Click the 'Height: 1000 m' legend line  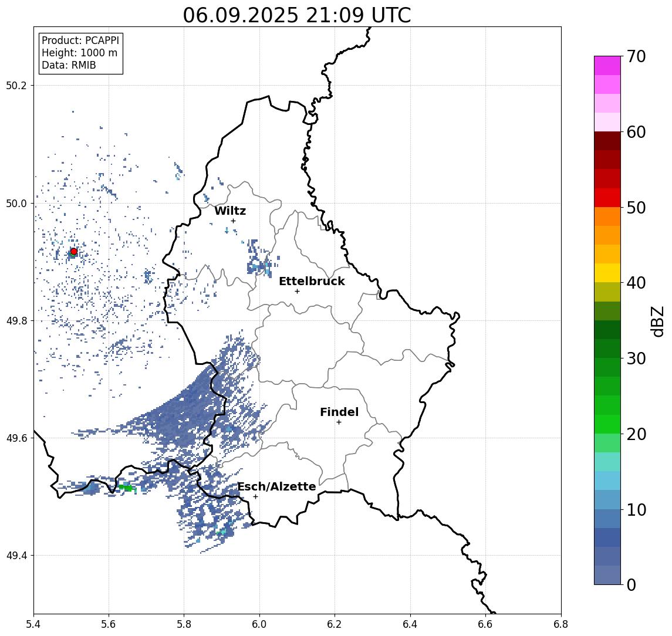coord(79,53)
